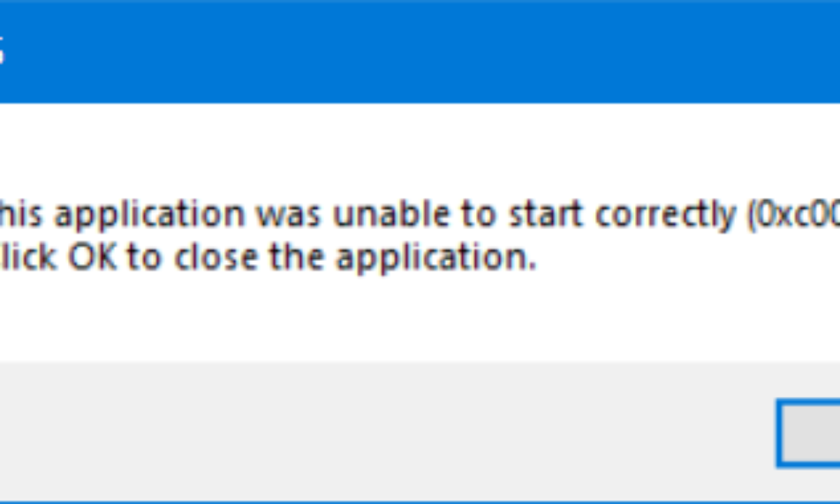
Task: Click the partial word 'lick' starting the second line
Action: pos(29,258)
